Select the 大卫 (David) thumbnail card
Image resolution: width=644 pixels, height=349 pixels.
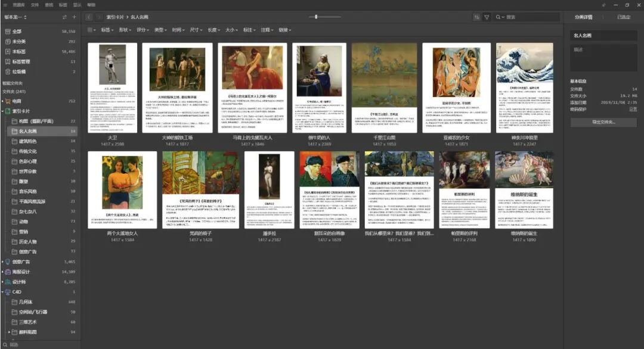pos(113,88)
